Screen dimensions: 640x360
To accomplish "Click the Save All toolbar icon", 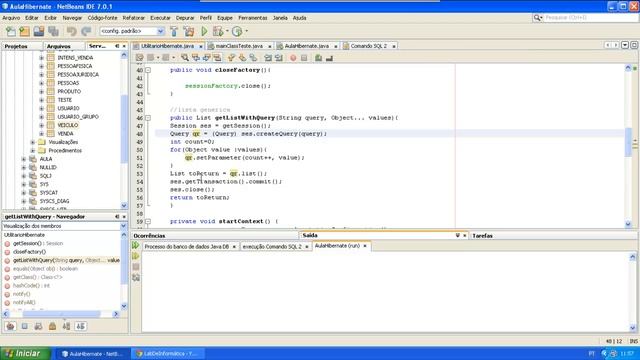I will click(53, 31).
